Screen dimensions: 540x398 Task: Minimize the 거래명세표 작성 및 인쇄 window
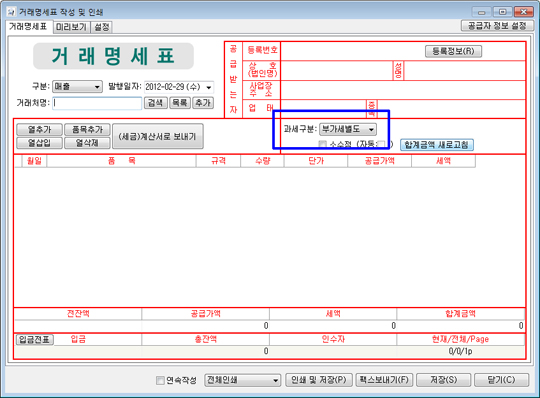(481, 12)
